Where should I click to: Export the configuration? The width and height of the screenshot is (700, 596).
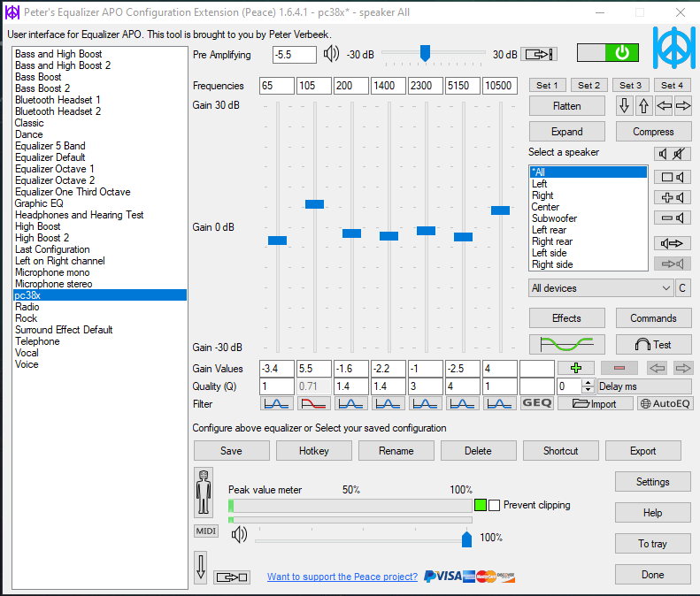tap(642, 451)
